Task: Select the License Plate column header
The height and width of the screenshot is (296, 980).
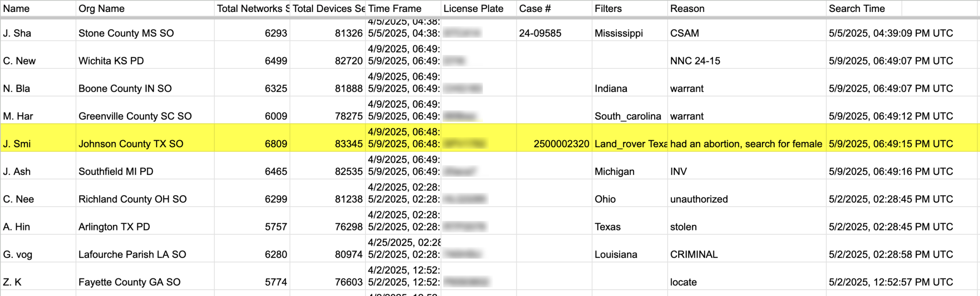Action: point(479,9)
